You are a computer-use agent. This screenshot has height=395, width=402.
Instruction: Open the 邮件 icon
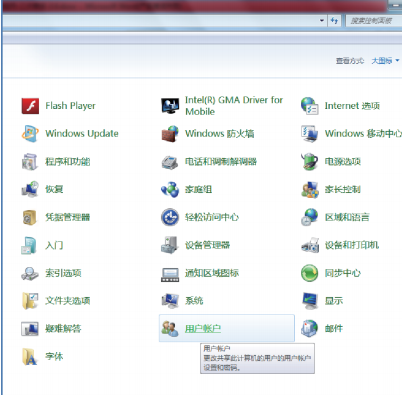[310, 328]
